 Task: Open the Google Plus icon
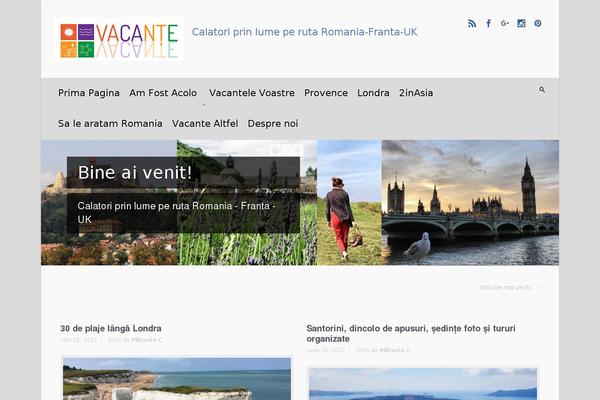pos(505,23)
